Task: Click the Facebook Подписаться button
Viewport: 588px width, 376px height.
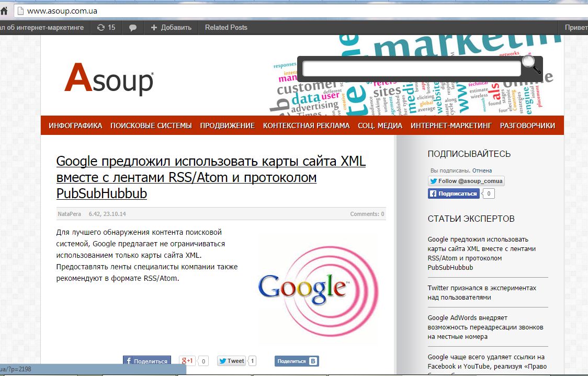Action: [x=454, y=193]
